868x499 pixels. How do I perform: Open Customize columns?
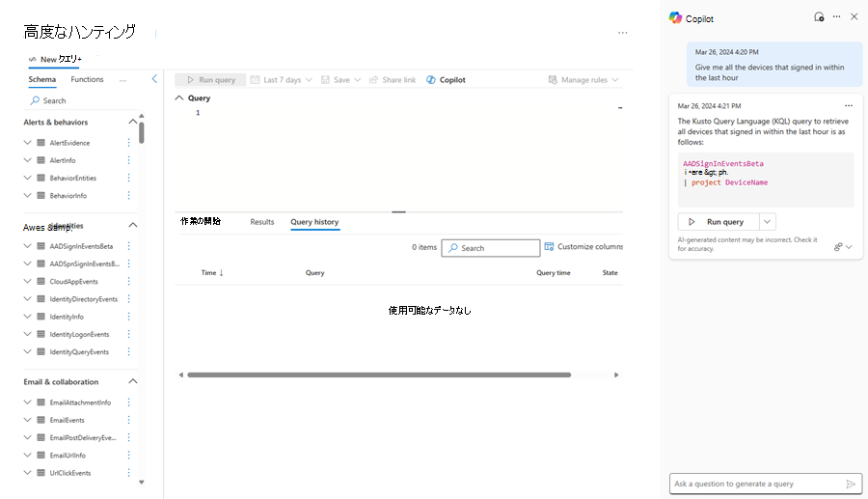tap(583, 246)
